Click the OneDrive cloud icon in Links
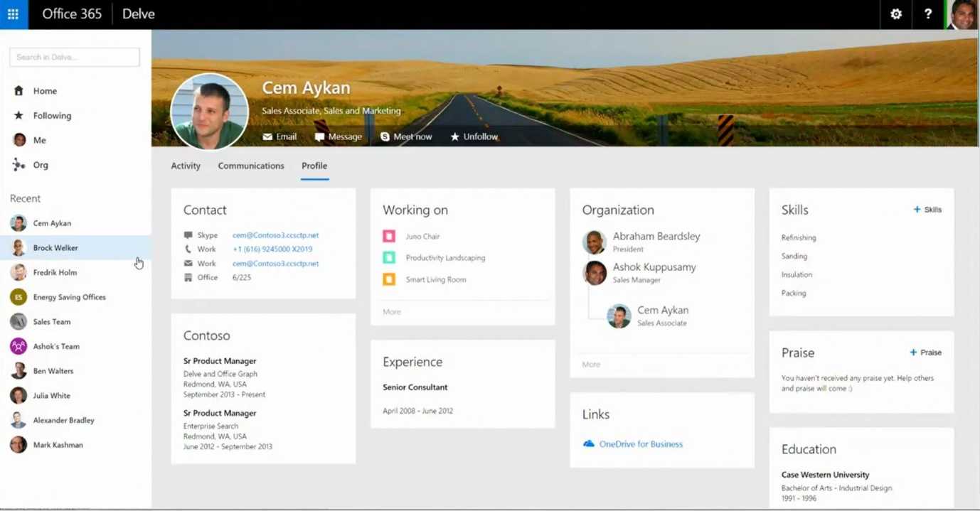The height and width of the screenshot is (511, 980). click(x=589, y=444)
